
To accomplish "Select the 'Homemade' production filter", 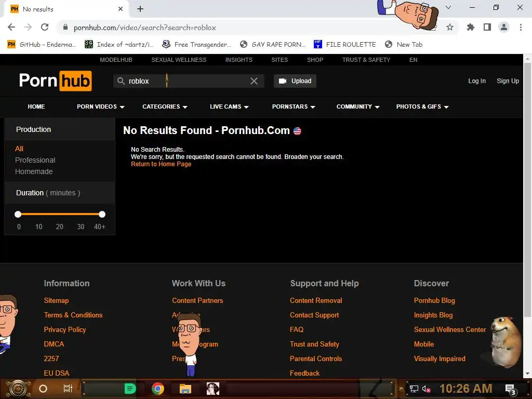I will (34, 171).
